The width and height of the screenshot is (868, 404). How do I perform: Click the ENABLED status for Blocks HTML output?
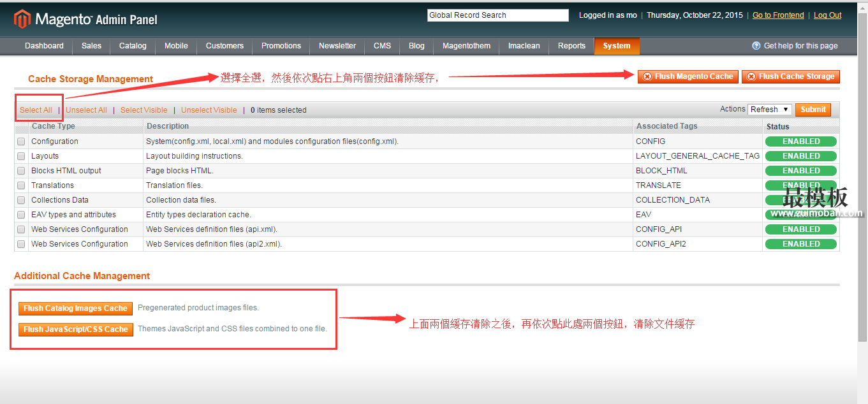801,171
